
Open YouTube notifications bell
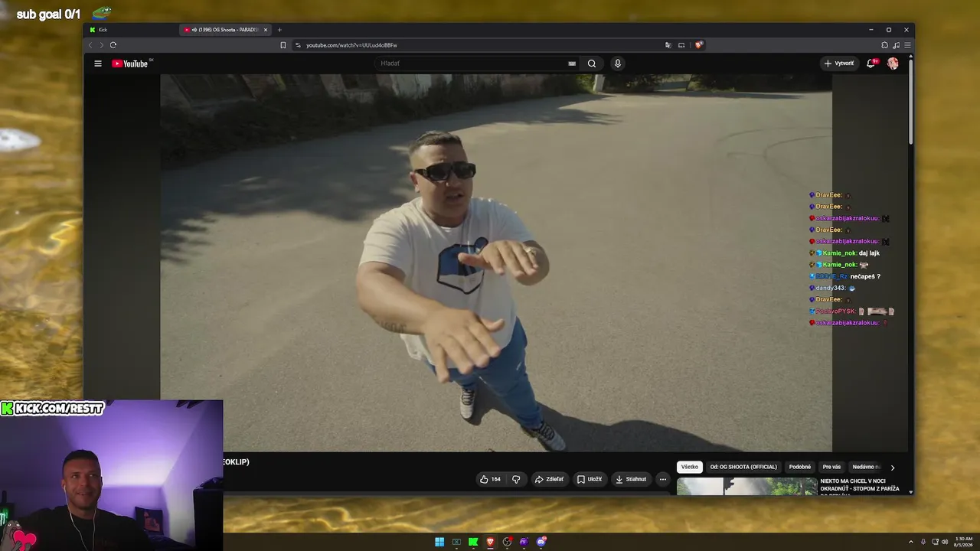(871, 64)
